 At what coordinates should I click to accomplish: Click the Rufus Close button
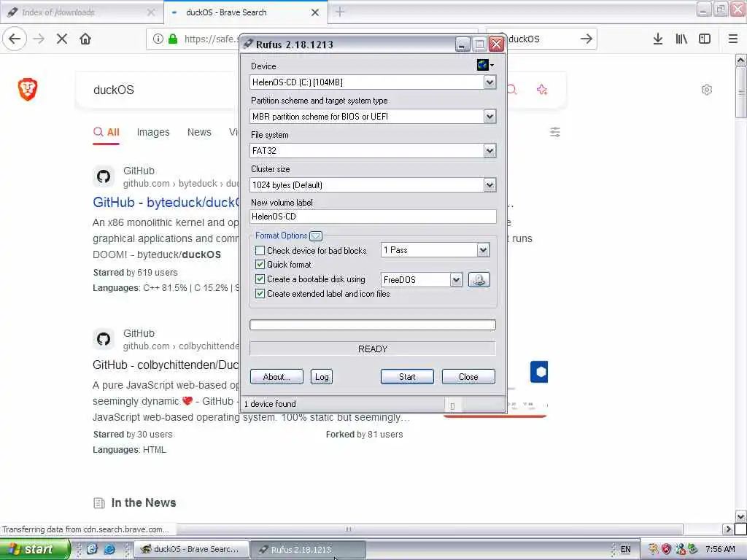pos(468,377)
